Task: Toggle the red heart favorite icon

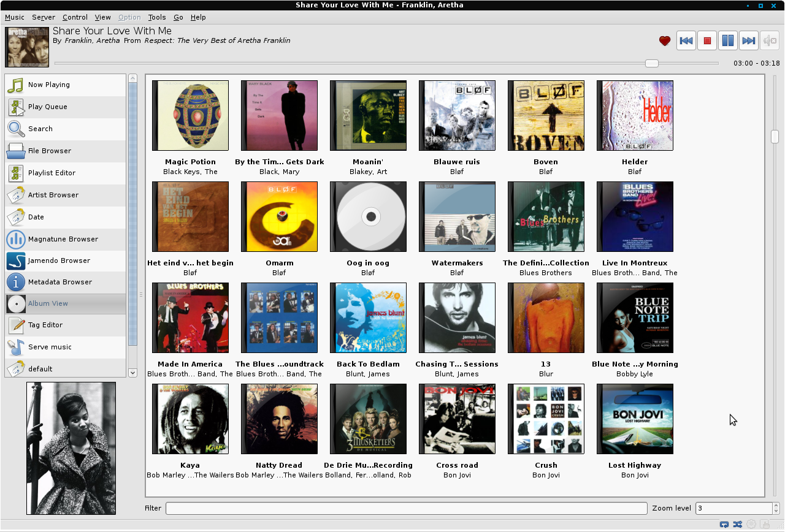Action: tap(665, 41)
